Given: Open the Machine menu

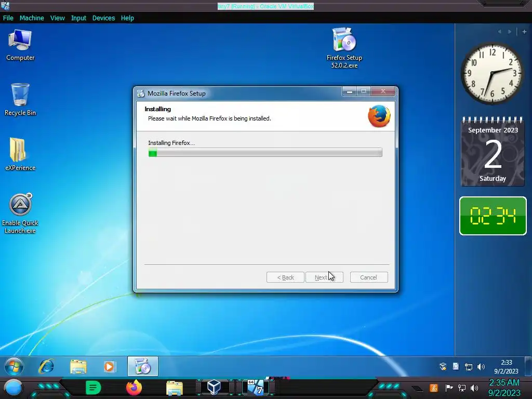Looking at the screenshot, I should point(32,18).
